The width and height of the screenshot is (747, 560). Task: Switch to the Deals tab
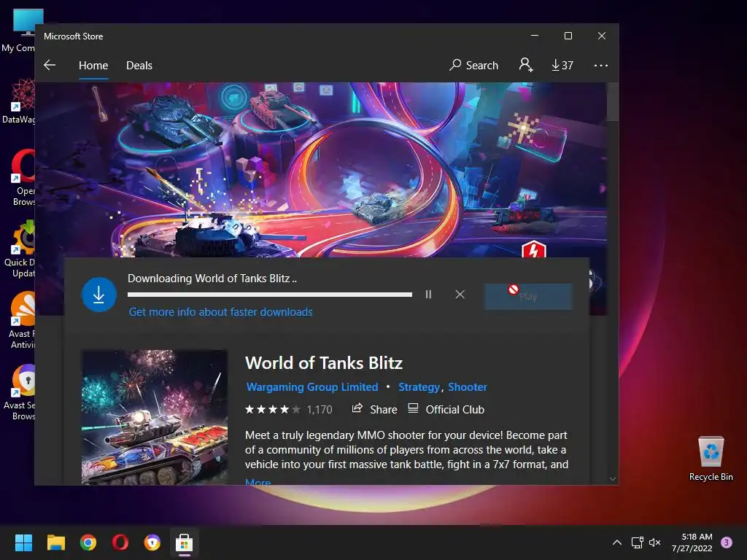[139, 65]
